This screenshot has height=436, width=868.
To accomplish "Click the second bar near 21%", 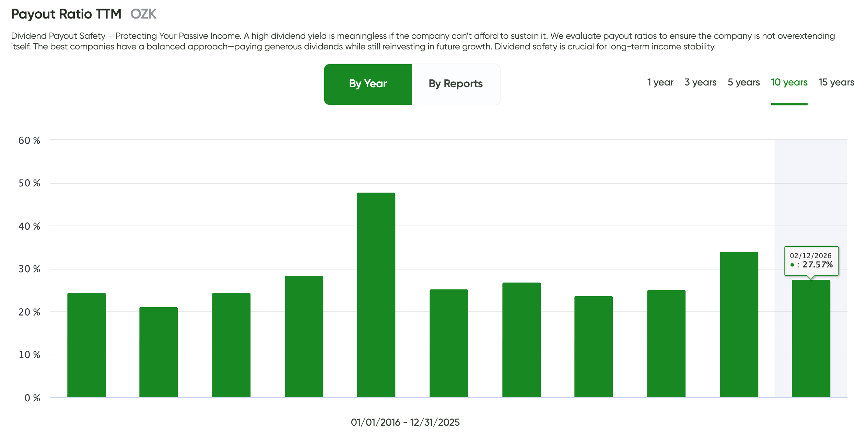I will (159, 352).
